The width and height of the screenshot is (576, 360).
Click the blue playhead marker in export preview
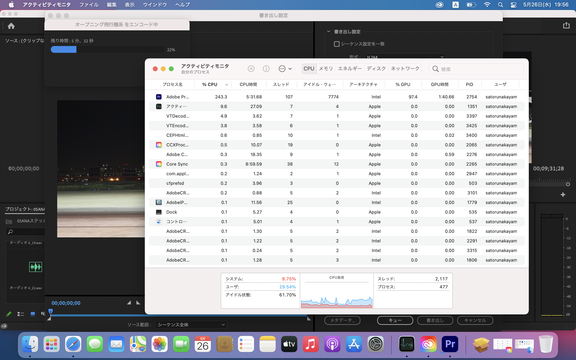51,312
